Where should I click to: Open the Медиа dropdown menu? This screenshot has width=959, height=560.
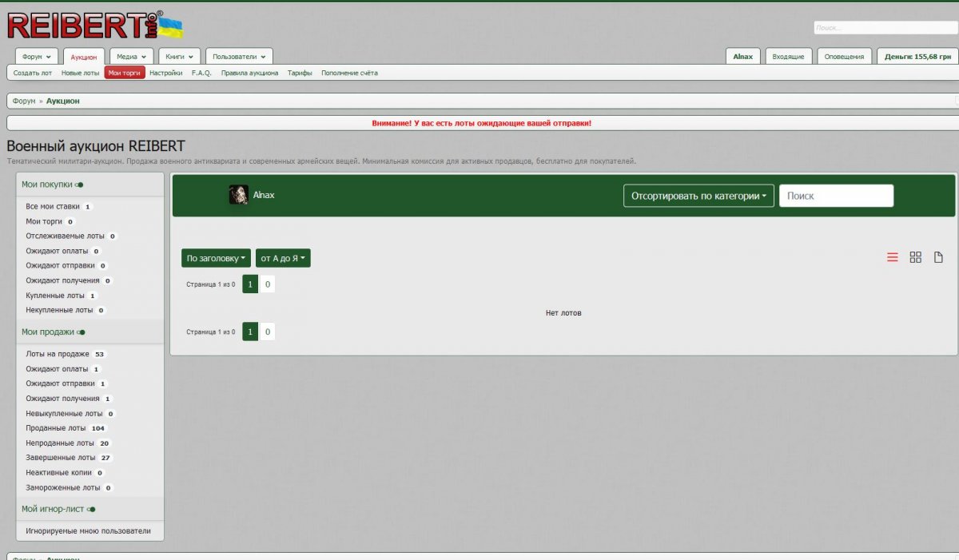[131, 57]
